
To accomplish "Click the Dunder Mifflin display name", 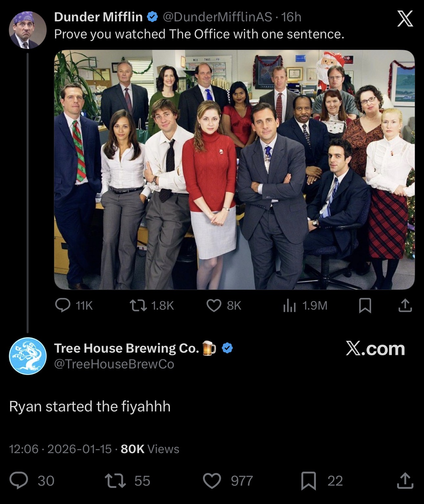I will (x=98, y=17).
